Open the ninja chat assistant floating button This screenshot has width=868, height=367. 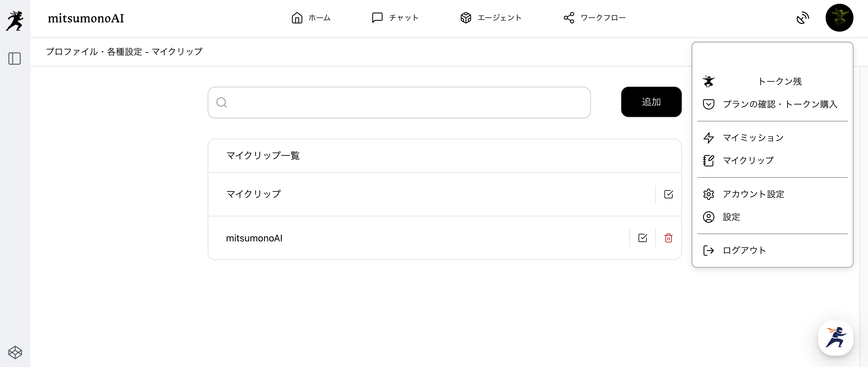(835, 338)
